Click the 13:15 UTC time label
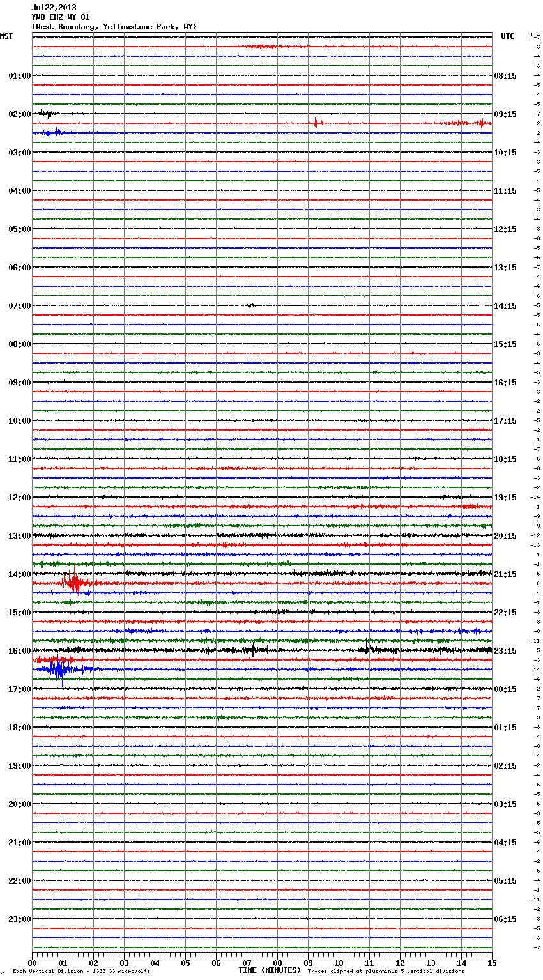The width and height of the screenshot is (543, 980). click(x=505, y=268)
